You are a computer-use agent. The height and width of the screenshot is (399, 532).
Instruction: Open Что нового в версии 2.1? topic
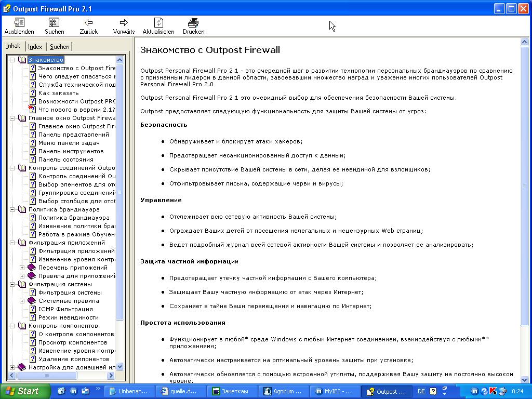tap(77, 110)
